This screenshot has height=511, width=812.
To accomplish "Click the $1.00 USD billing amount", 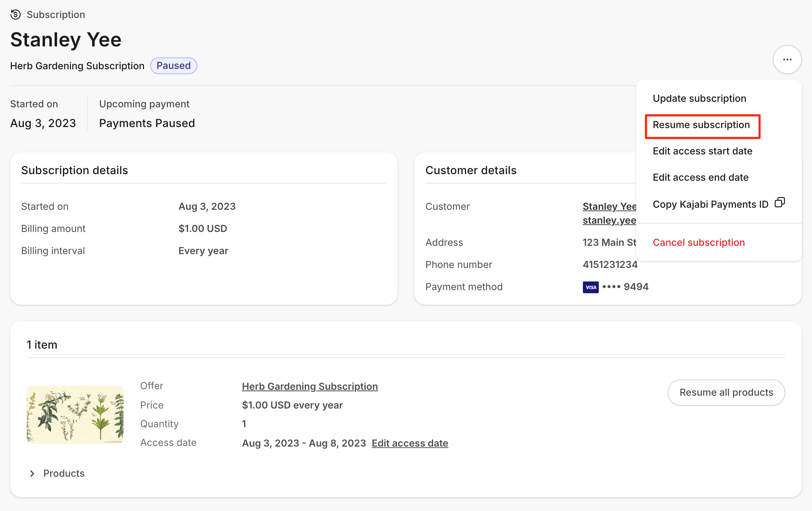I will coord(203,228).
